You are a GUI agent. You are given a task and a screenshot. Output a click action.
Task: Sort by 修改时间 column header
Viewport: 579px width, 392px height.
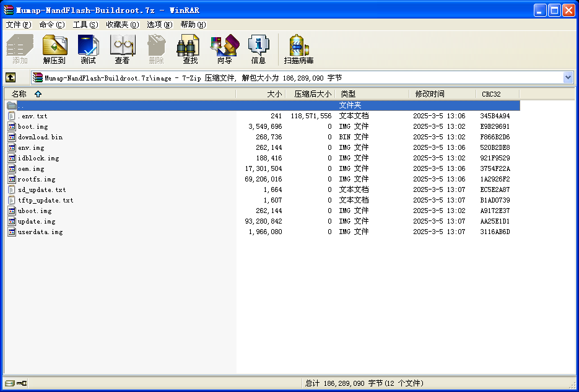pos(442,94)
